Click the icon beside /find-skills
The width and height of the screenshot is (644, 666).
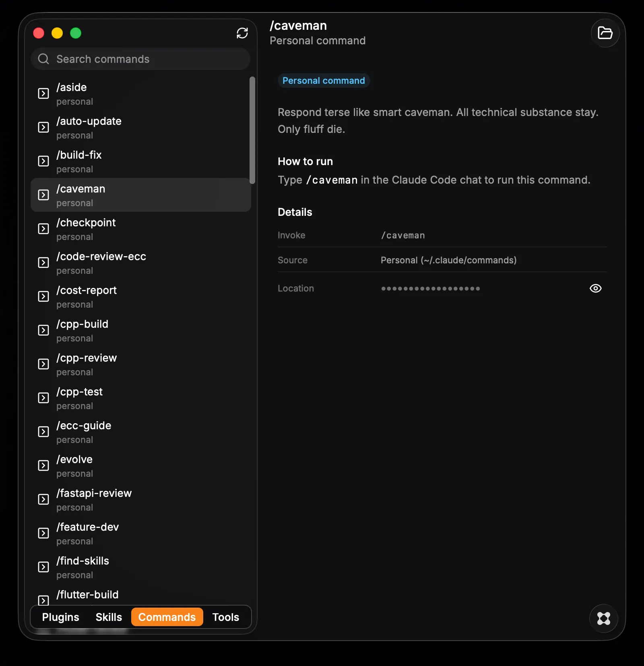pyautogui.click(x=43, y=567)
